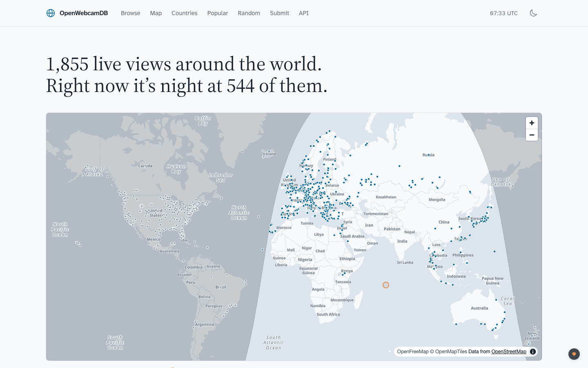Toggle dark mode with the moon icon
588x368 pixels.
[x=533, y=13]
